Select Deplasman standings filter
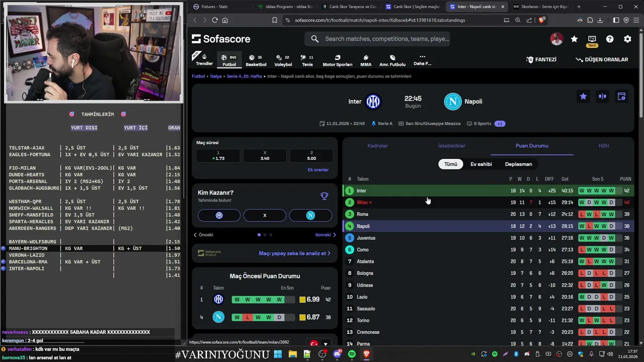The height and width of the screenshot is (362, 644). 518,164
